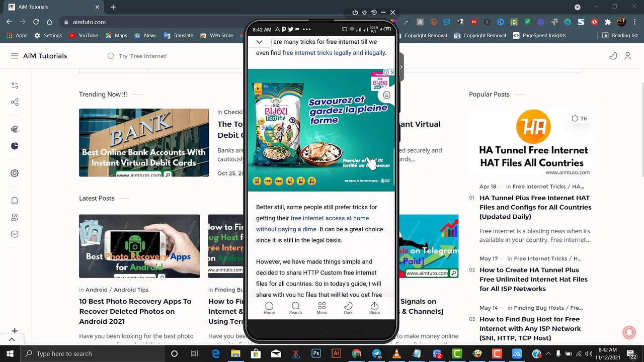Go back in Chrome
The image size is (644, 362).
coord(9,22)
